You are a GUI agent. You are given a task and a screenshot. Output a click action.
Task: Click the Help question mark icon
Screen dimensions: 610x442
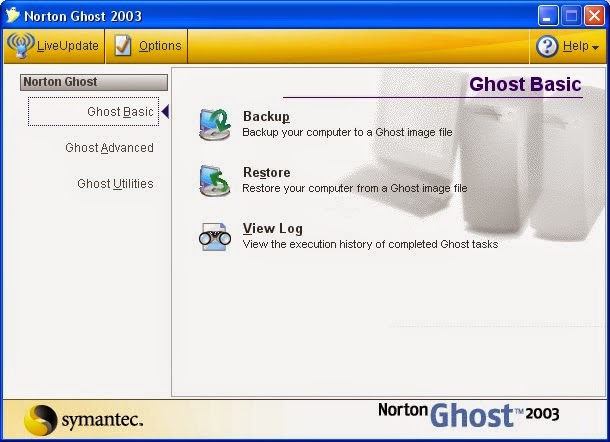(x=547, y=46)
